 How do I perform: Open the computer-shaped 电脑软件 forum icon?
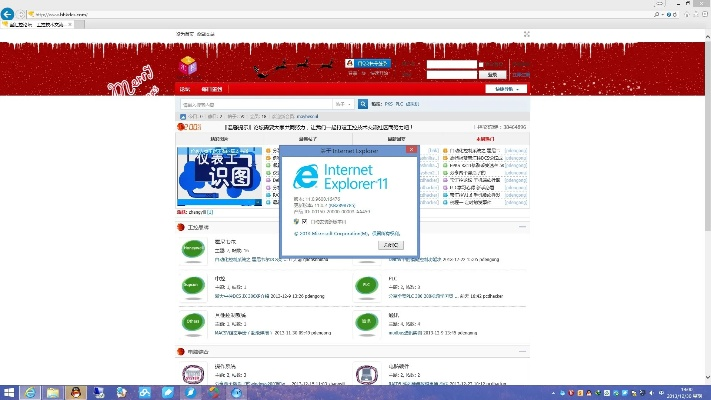(366, 375)
